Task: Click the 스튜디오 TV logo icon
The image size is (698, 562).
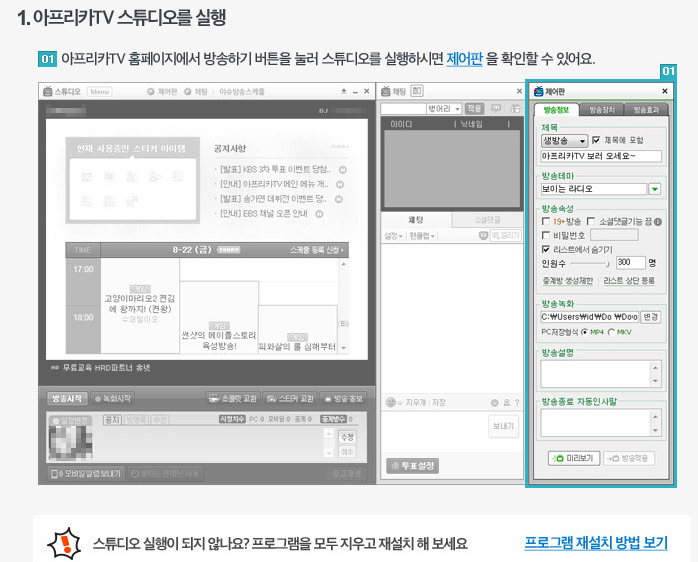Action: (x=48, y=92)
